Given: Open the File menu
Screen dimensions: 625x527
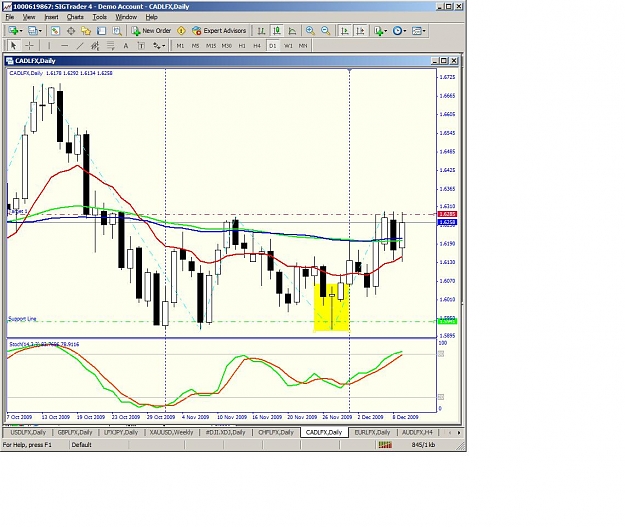Looking at the screenshot, I should tap(10, 17).
